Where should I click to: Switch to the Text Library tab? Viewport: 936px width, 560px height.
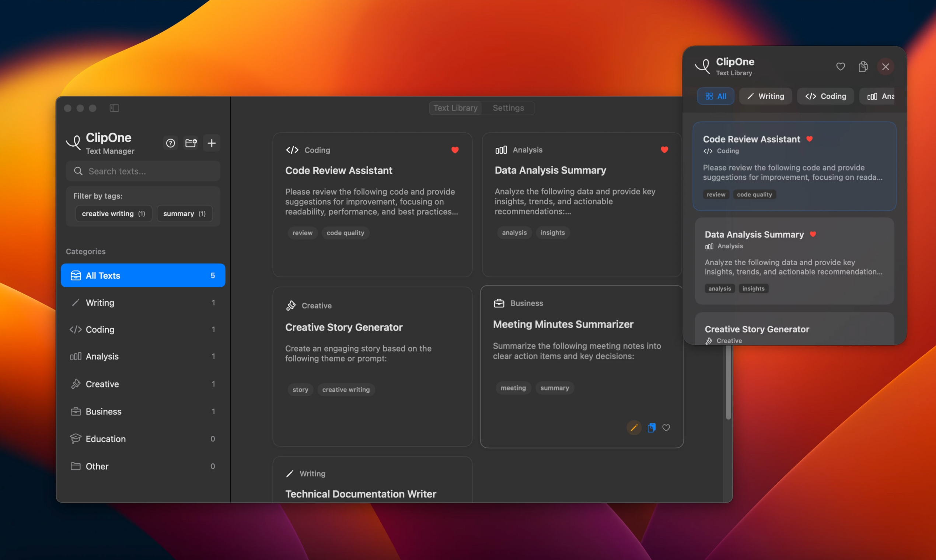click(x=455, y=108)
